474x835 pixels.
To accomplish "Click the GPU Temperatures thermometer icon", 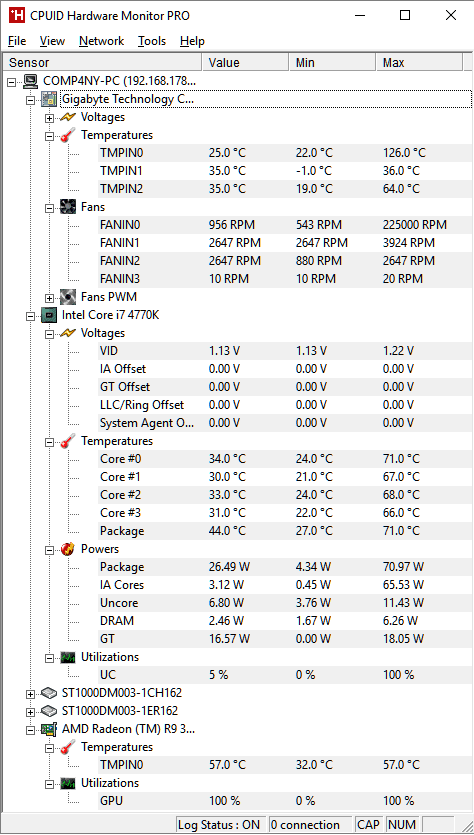I will (68, 747).
